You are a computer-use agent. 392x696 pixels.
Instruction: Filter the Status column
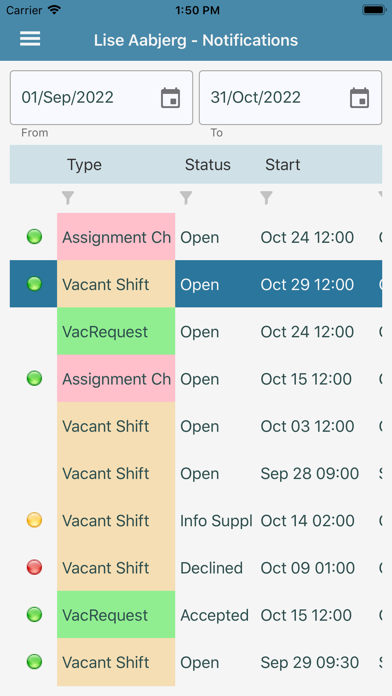[x=186, y=198]
